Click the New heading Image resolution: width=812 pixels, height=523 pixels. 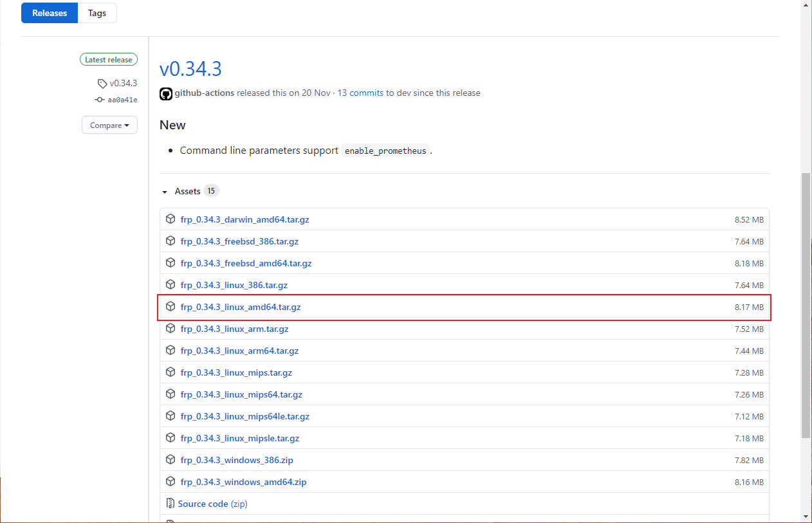[x=172, y=125]
